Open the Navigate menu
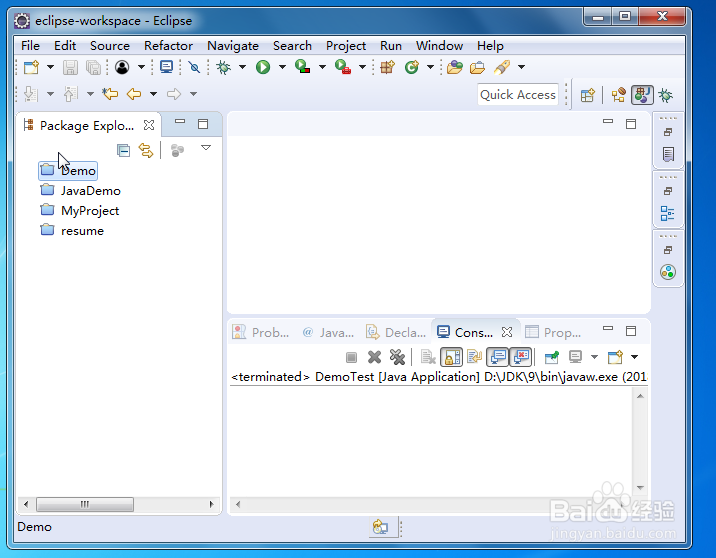 233,46
